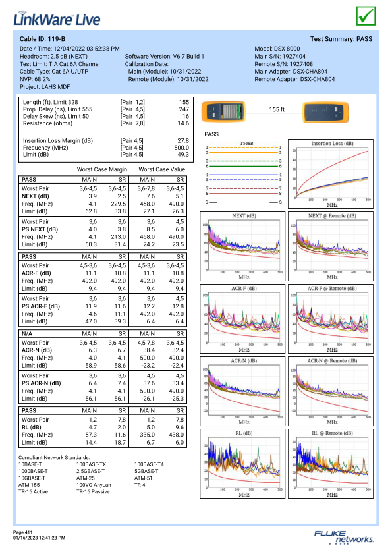Screen dimensions: 392x554
Task: Open the ACR-N @ Remote graph
Action: (331, 391)
